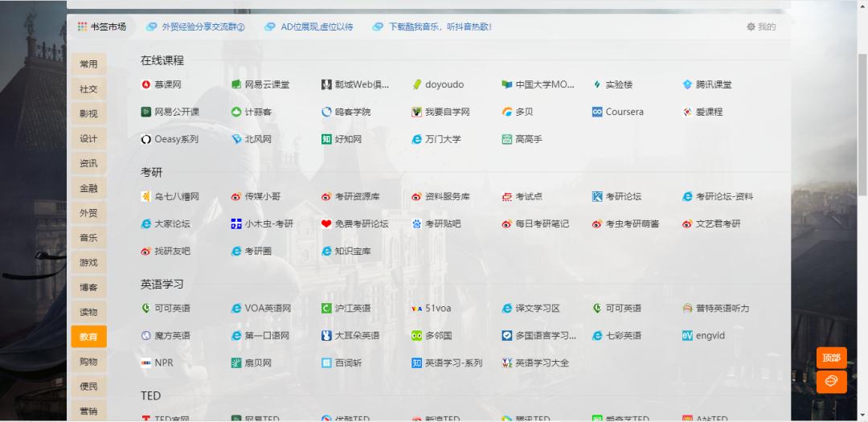Switch to the 社交 category
The width and height of the screenshot is (868, 422).
point(88,89)
